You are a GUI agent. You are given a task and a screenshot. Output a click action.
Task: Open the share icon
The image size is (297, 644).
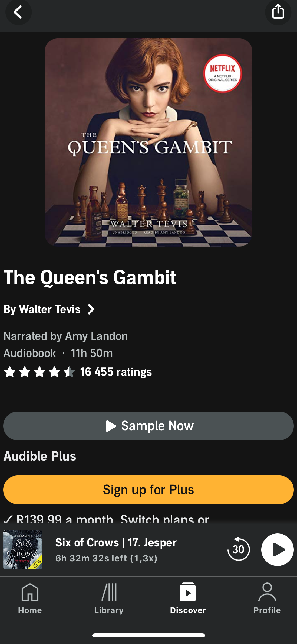pos(278,12)
